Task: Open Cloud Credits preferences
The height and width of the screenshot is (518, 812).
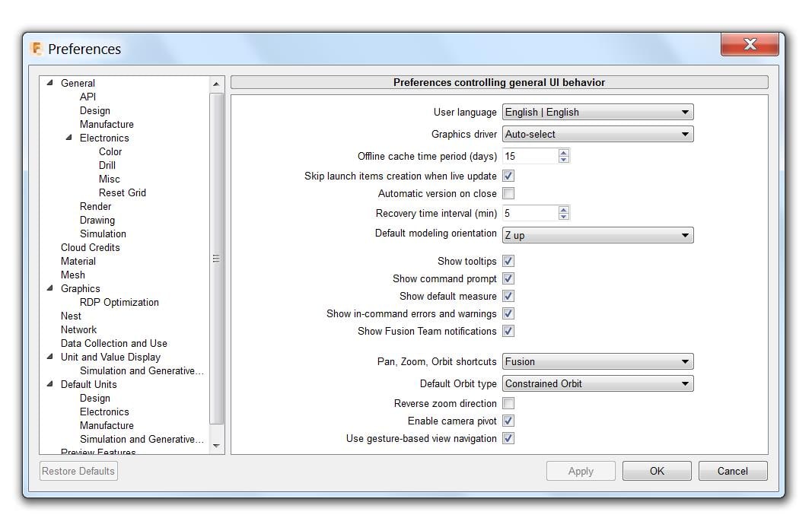Action: (90, 248)
